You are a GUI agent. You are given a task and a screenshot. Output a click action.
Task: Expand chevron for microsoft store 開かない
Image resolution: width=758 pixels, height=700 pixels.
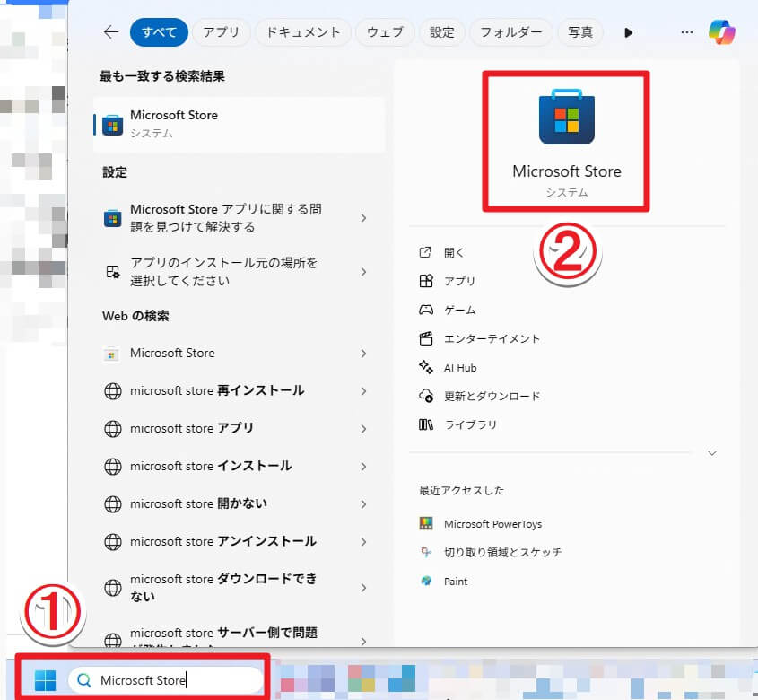[363, 504]
